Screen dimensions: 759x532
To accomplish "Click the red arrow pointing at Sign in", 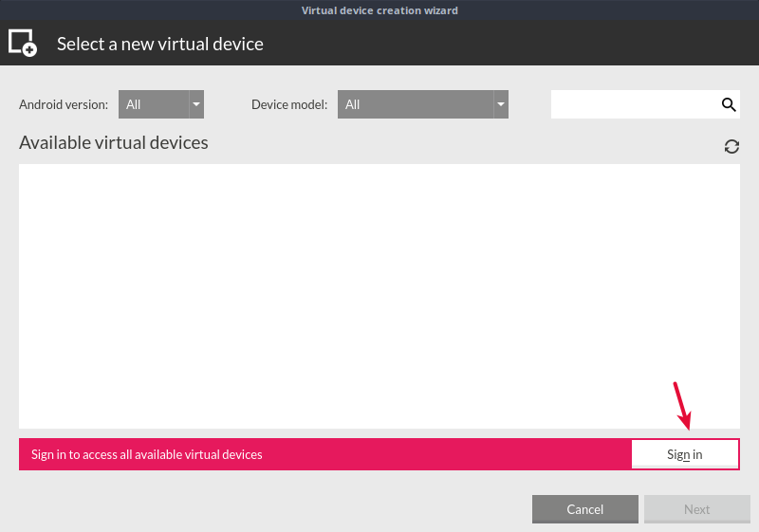I will click(682, 406).
